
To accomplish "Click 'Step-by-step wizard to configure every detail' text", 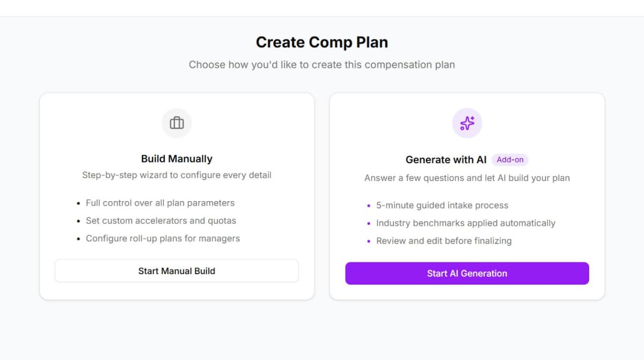I will click(177, 175).
